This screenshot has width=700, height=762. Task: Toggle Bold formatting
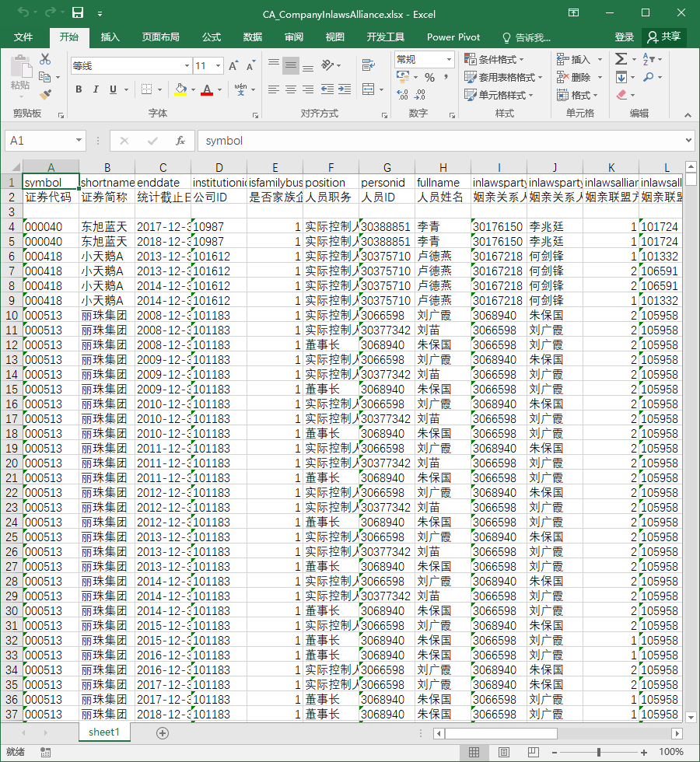[x=79, y=89]
